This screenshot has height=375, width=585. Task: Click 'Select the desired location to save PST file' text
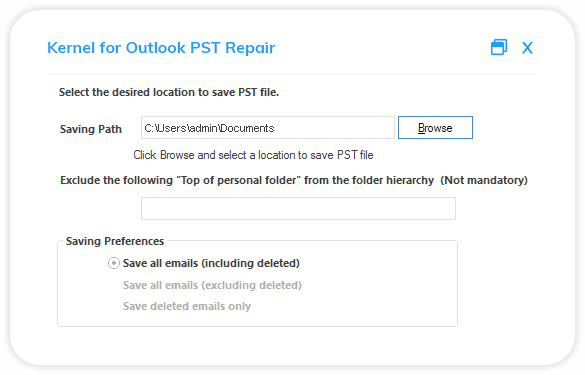169,92
